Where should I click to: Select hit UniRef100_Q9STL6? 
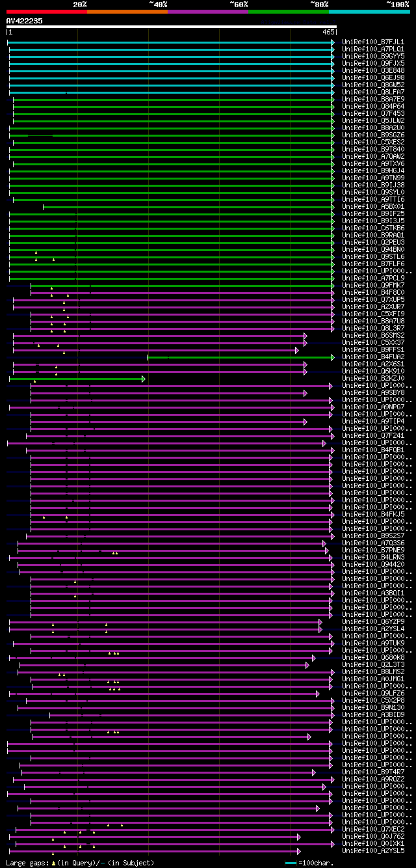(x=373, y=256)
